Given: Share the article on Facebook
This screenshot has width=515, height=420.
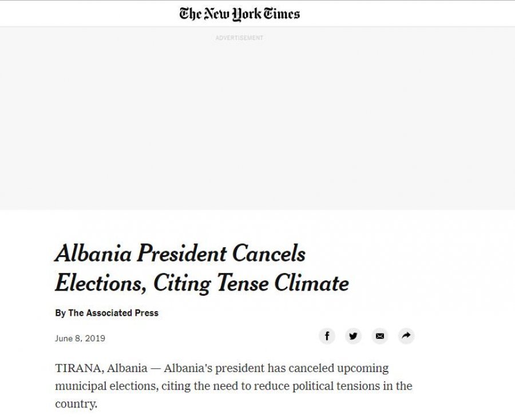Looking at the screenshot, I should pos(327,336).
